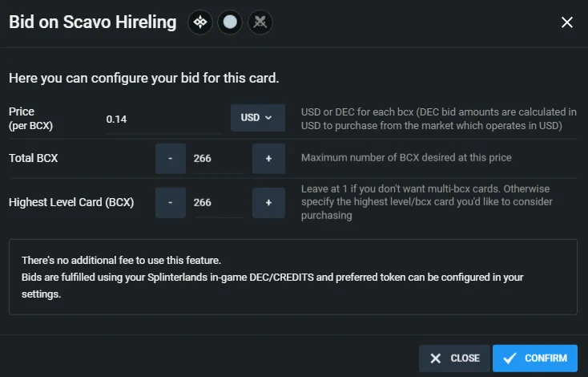Increase Highest Level Card BCX with plus
Viewport: 588px width, 377px height.
click(268, 203)
